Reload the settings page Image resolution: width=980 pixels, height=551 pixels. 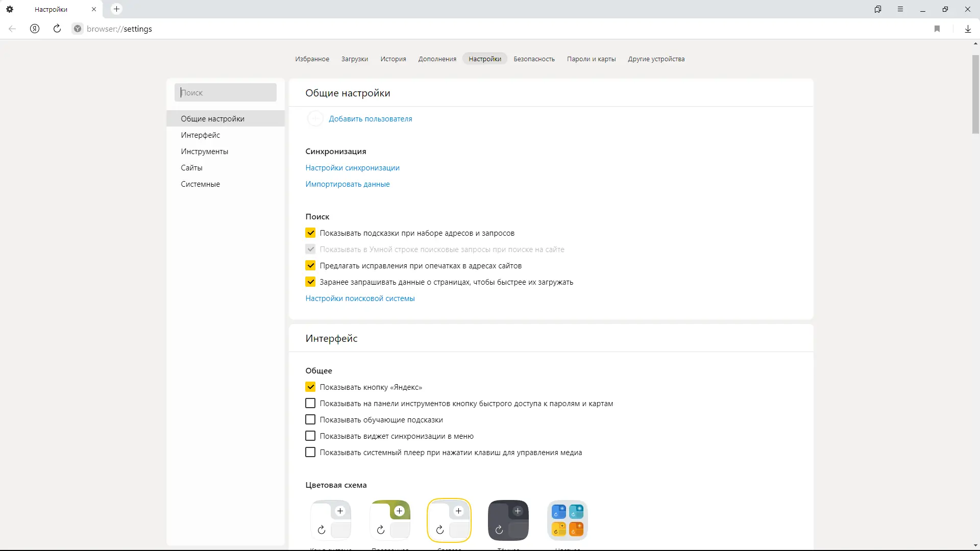(x=57, y=29)
